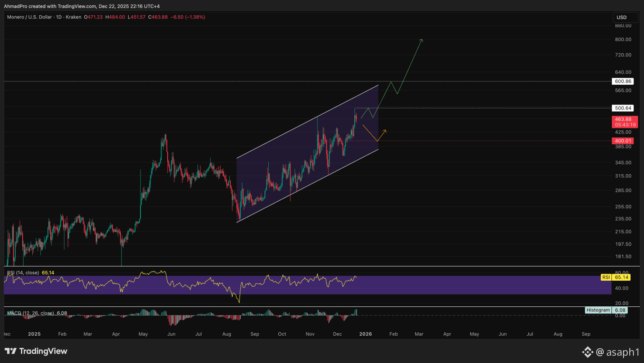Viewport: 644px width, 363px height.
Task: Click the 2026 label on the time axis
Action: 366,334
